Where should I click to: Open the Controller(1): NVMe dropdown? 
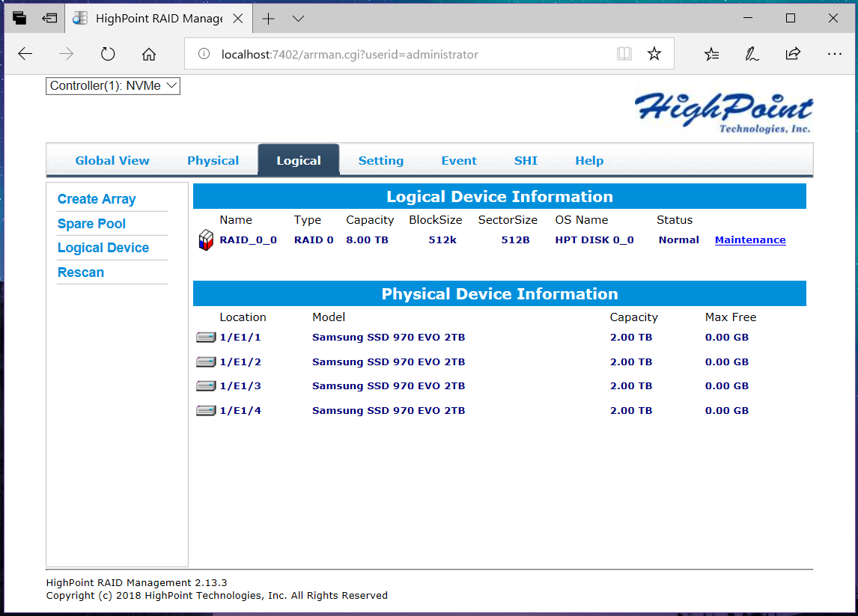pyautogui.click(x=113, y=86)
